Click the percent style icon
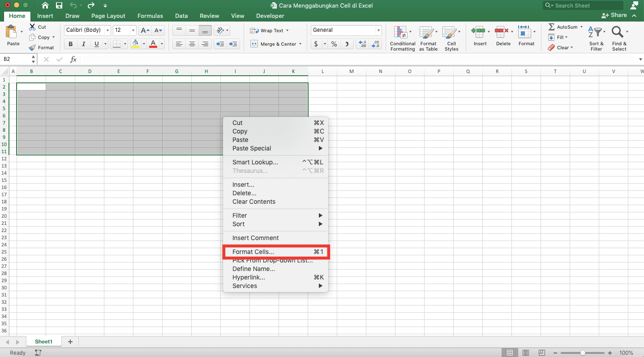644x357 pixels. [x=334, y=44]
